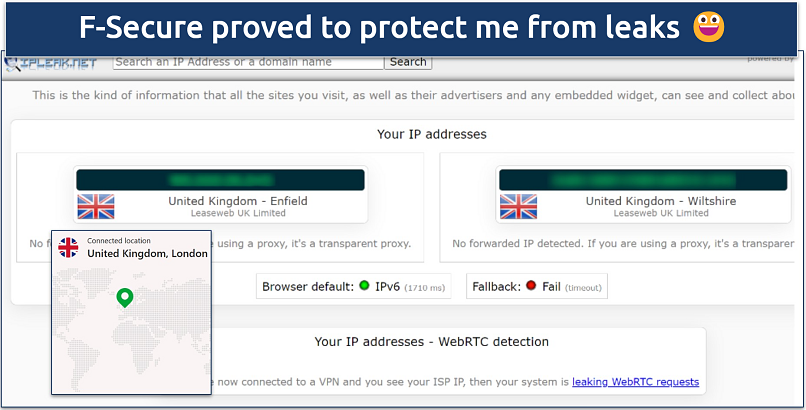Click the United Kingdom, London location label
806x410 pixels.
click(x=148, y=254)
